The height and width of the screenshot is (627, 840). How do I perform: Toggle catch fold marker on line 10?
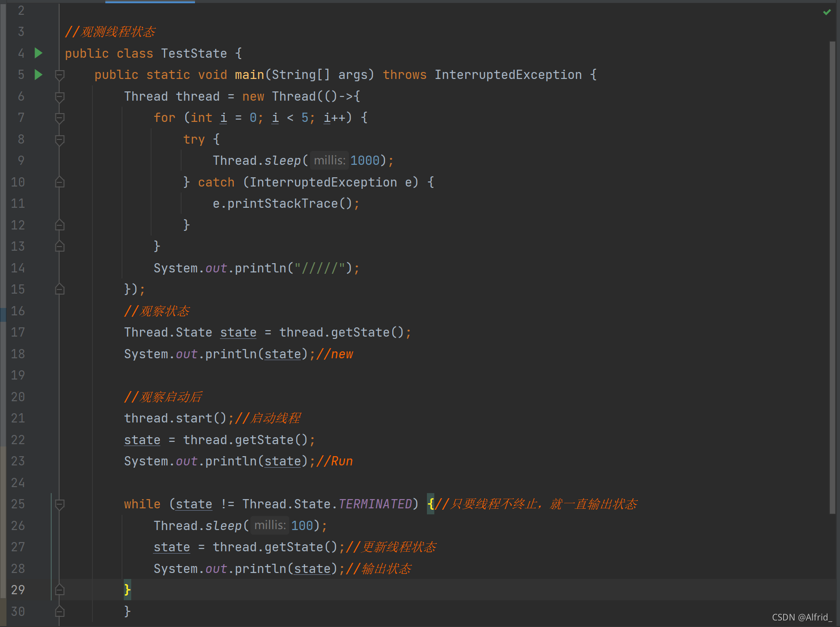[x=60, y=182]
